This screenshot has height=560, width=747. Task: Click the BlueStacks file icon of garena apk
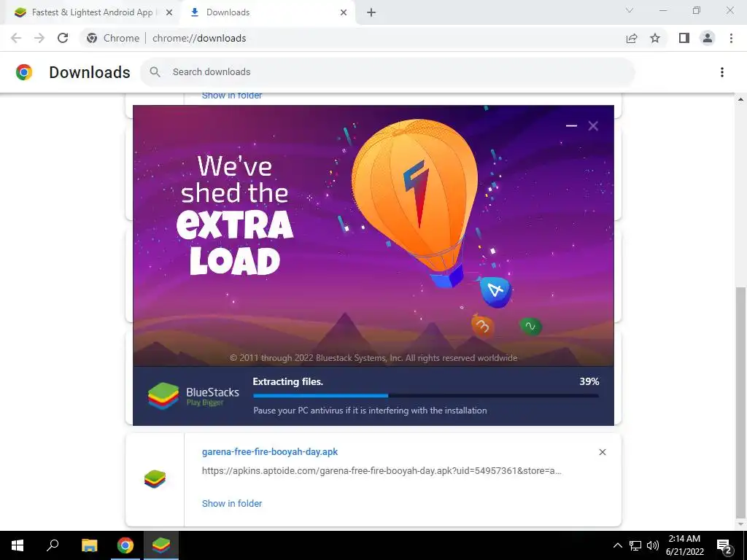point(155,479)
